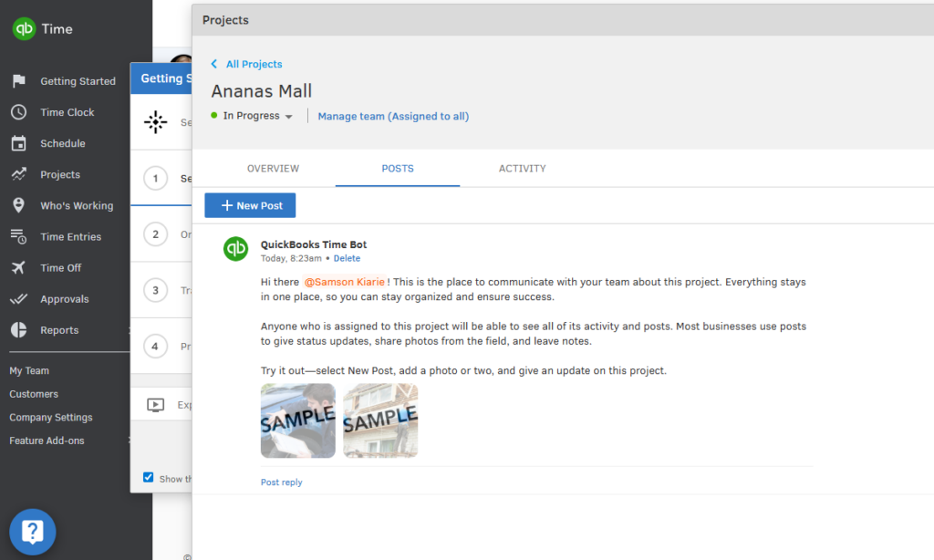
Task: Open My Team page
Action: 29,370
